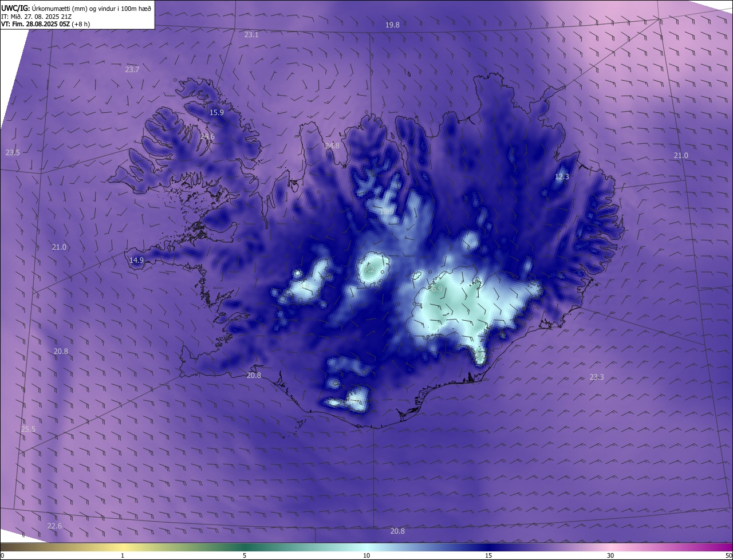Image resolution: width=733 pixels, height=560 pixels.
Task: Click the 12.3 value label
Action: [x=562, y=177]
